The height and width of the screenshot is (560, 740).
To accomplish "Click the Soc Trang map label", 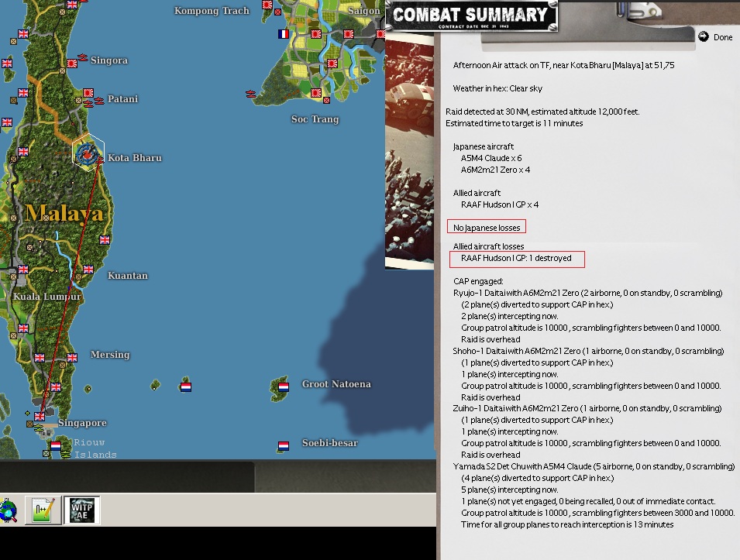I will point(315,119).
